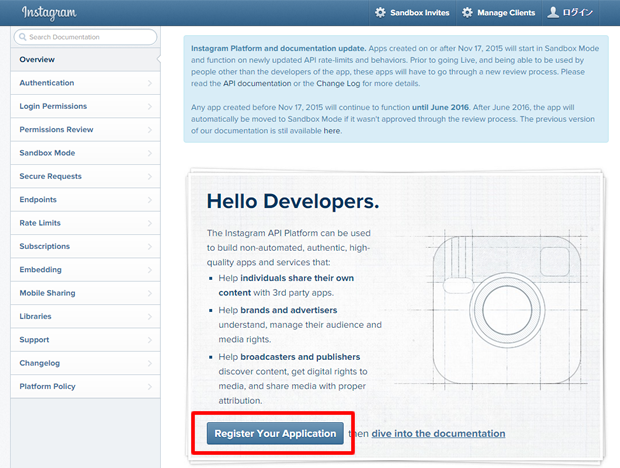Expand chevron on Mobile Sharing row
The image size is (620, 468).
[x=150, y=293]
